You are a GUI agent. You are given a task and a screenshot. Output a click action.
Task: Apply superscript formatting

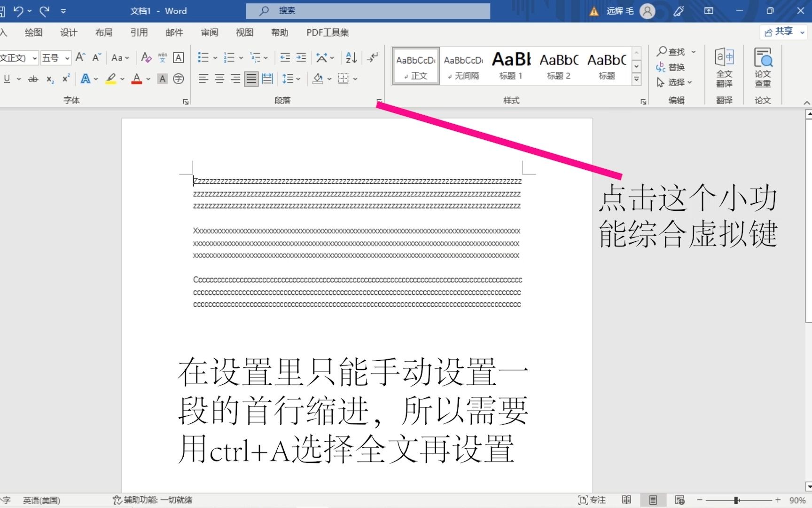tap(65, 79)
